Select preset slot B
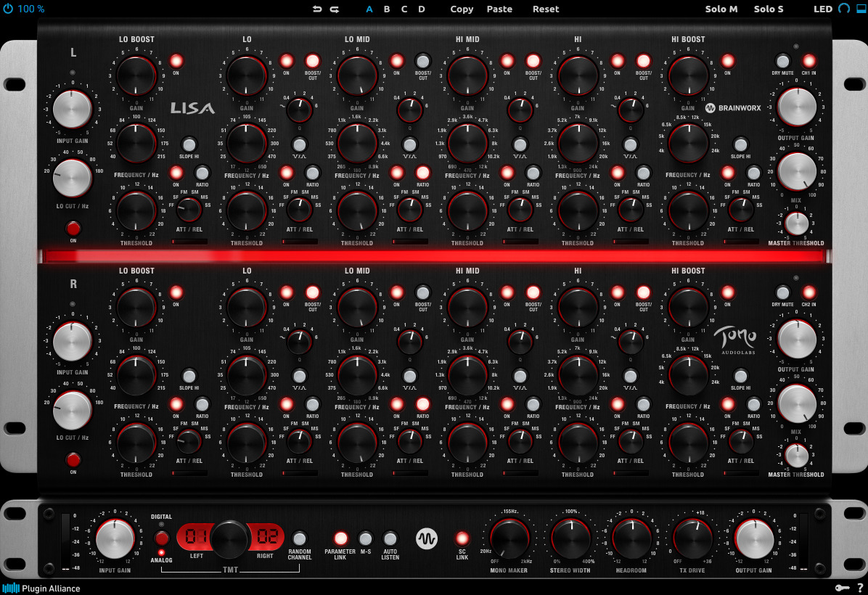868x595 pixels. (387, 9)
